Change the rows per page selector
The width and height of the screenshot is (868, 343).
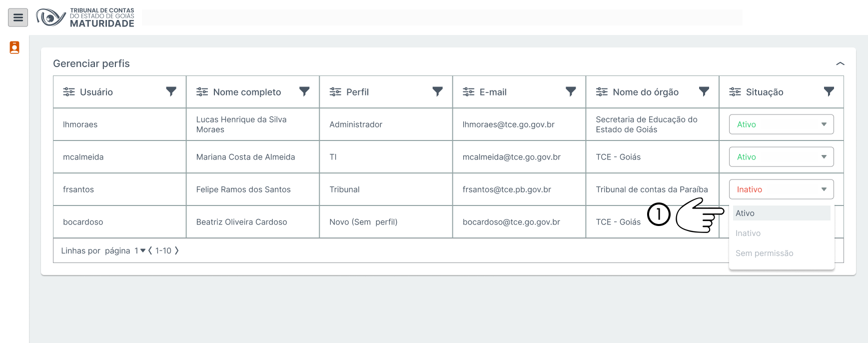click(x=140, y=250)
